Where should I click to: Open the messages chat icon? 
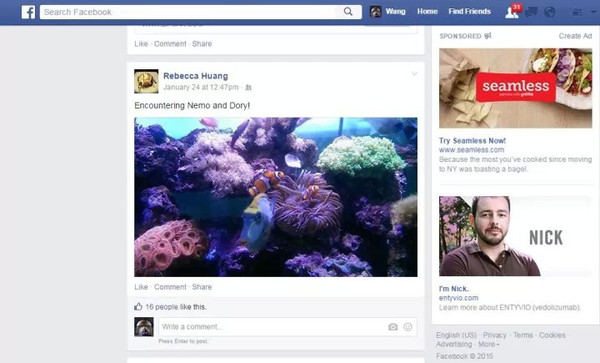point(531,12)
